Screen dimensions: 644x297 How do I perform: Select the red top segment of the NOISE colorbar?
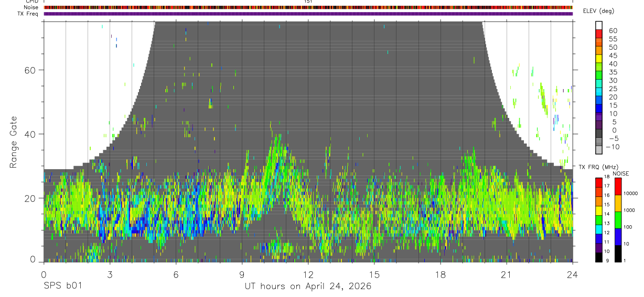[618, 186]
